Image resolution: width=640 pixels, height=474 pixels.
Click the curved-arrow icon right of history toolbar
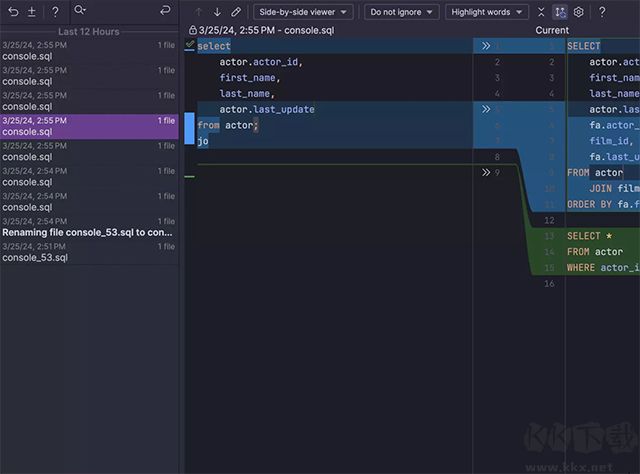click(x=165, y=10)
